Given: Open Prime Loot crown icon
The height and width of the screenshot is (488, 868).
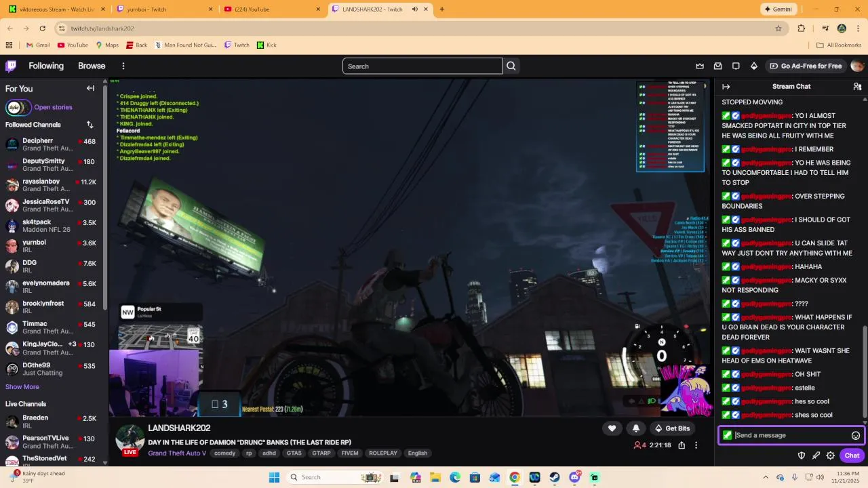Looking at the screenshot, I should 700,66.
